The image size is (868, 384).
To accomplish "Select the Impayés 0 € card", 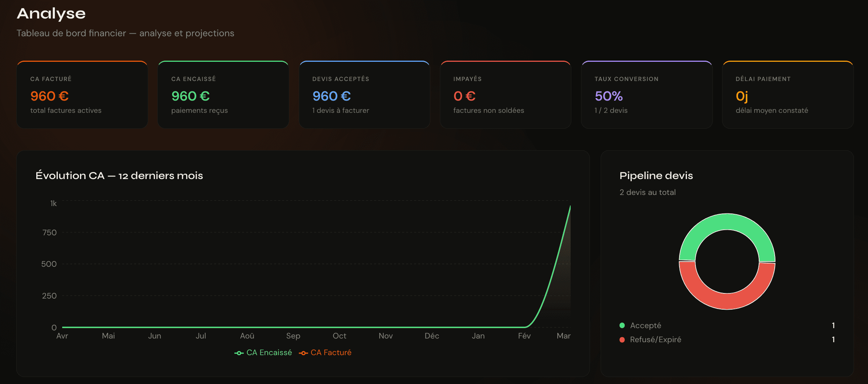I will [x=505, y=95].
